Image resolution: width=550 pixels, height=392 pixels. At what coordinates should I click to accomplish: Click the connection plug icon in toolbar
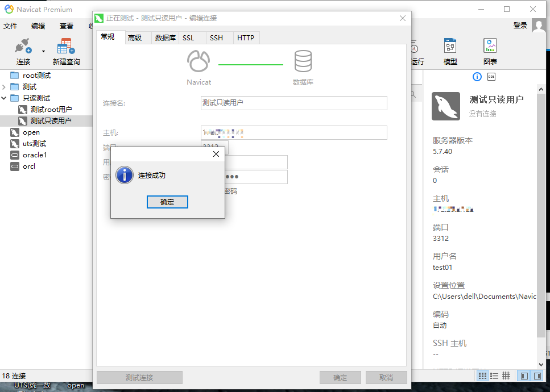pos(23,46)
